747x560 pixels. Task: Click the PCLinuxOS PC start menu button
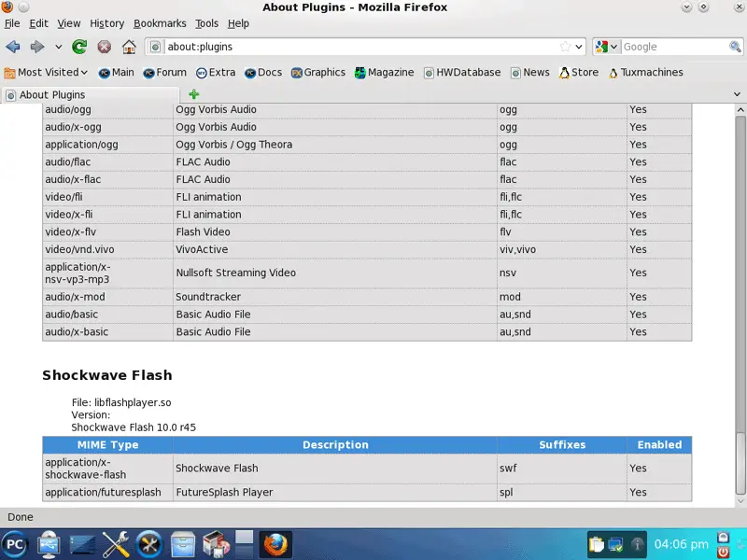[x=14, y=544]
